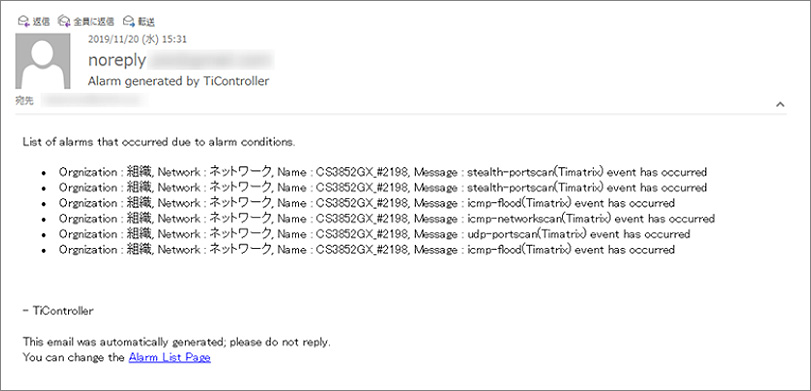Click the first stealth-portscan alarm line
The image size is (811, 391).
point(383,172)
